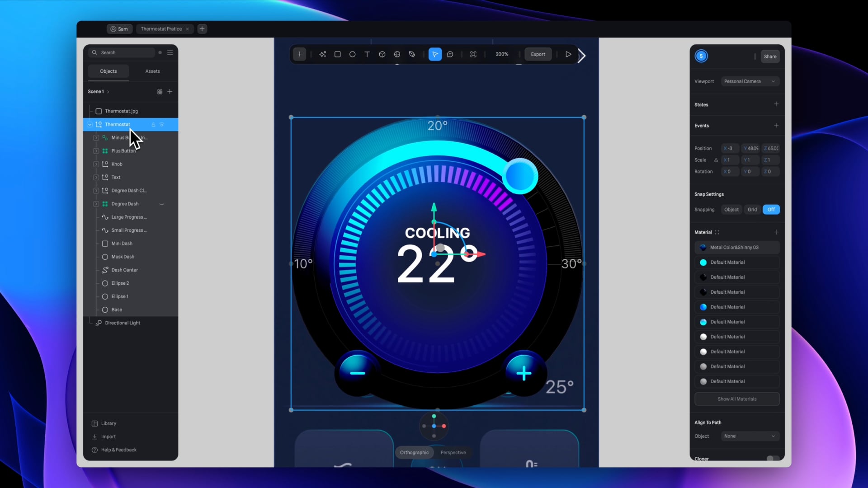Enable Grid snapping

point(752,210)
